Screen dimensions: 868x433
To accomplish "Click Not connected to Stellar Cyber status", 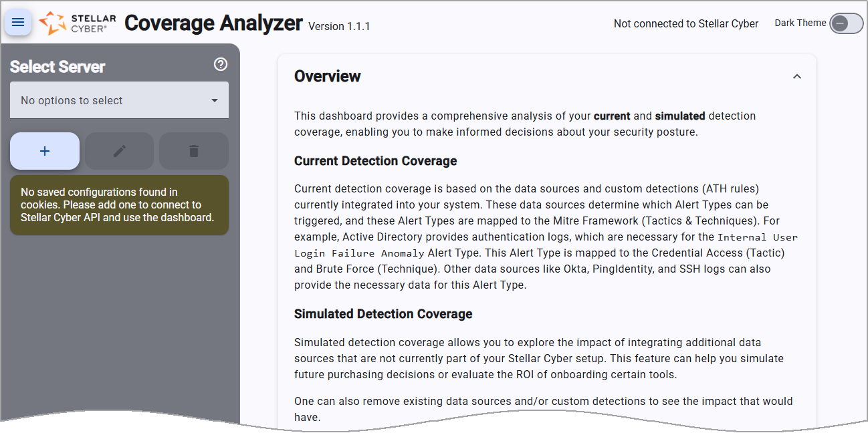I will pos(685,23).
